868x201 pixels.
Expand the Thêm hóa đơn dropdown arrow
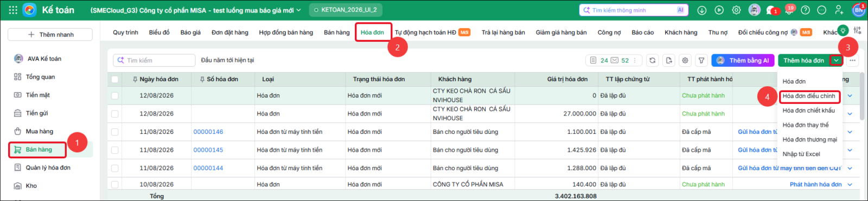tap(836, 60)
